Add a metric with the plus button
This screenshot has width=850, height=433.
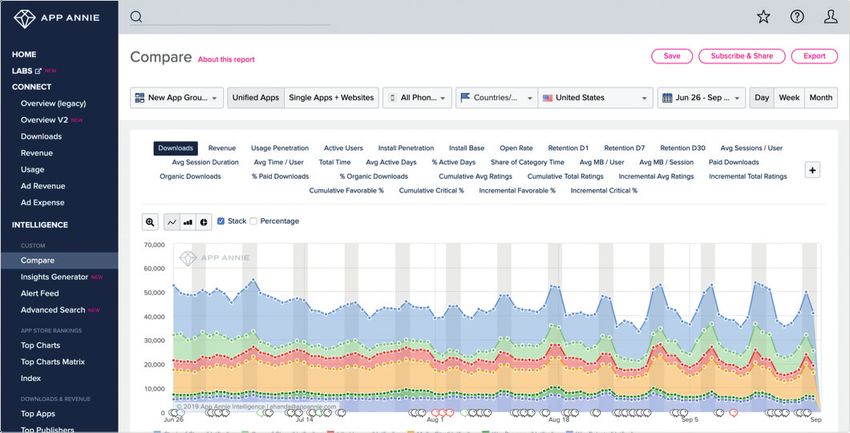click(x=812, y=170)
